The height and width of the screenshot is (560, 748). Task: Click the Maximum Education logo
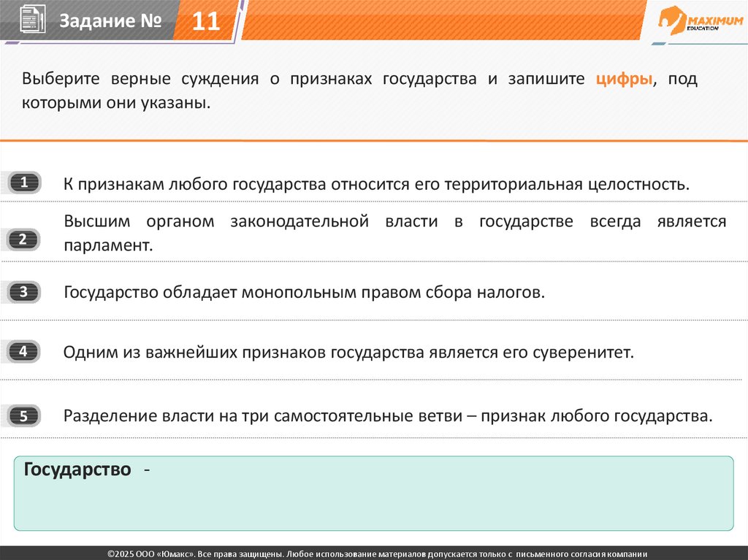(701, 20)
